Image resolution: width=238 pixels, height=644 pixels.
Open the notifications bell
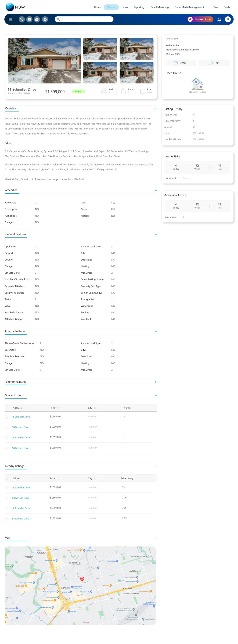tap(219, 19)
